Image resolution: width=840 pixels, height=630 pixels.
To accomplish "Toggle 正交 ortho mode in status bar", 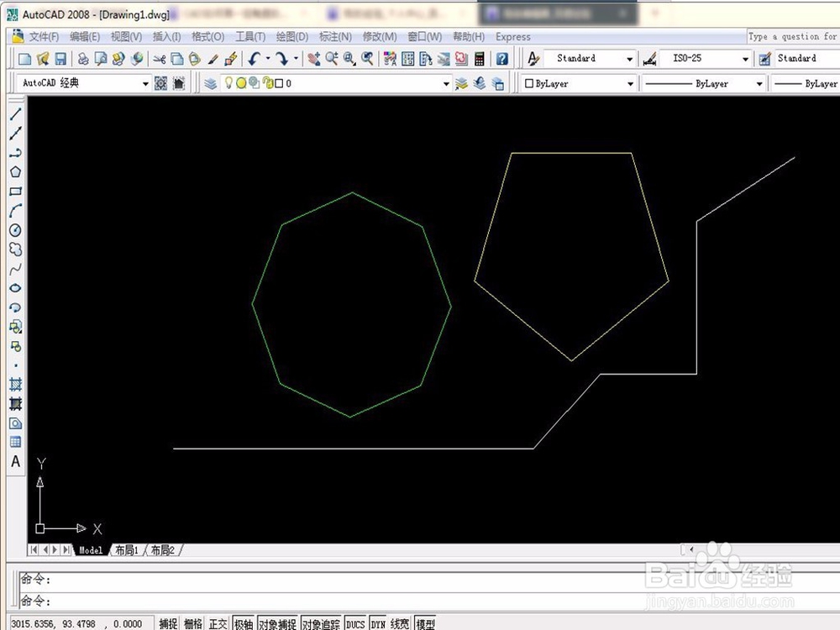I will (218, 623).
